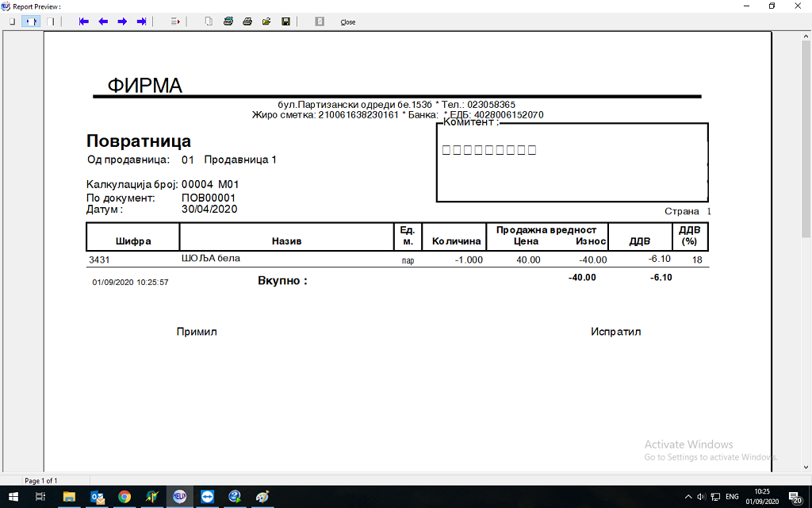Click the Повратница report title

click(139, 141)
